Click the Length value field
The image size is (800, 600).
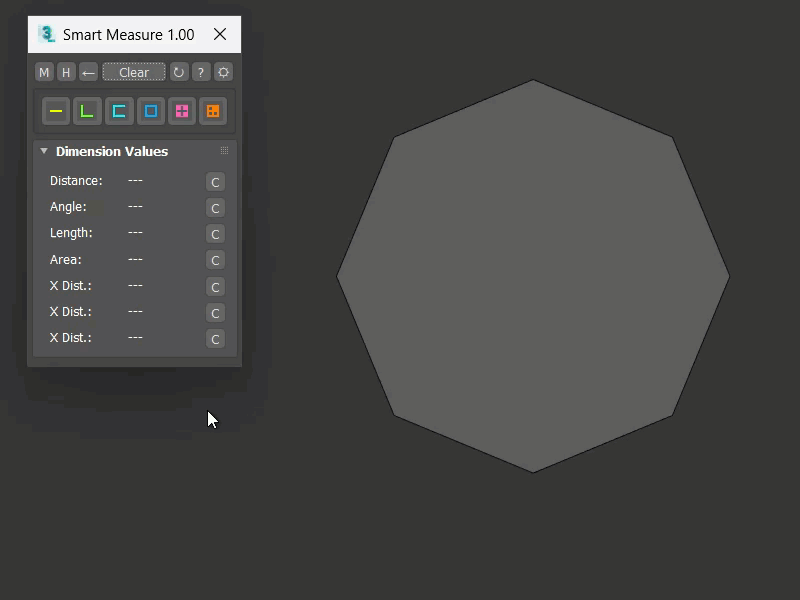click(x=135, y=233)
